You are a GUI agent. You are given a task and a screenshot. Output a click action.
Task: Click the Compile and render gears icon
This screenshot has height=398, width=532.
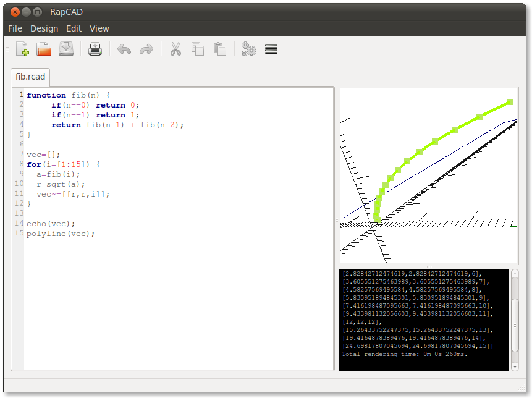tap(248, 49)
